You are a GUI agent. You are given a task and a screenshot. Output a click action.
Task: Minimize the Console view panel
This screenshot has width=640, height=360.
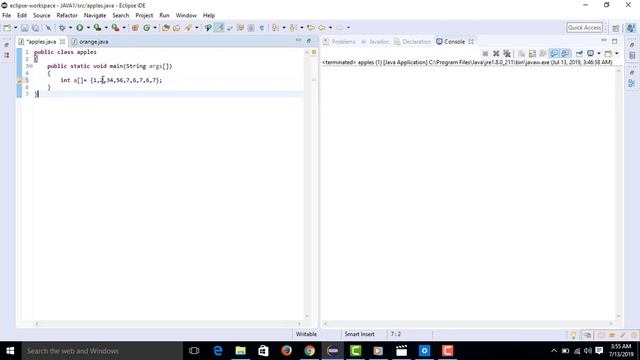click(604, 41)
